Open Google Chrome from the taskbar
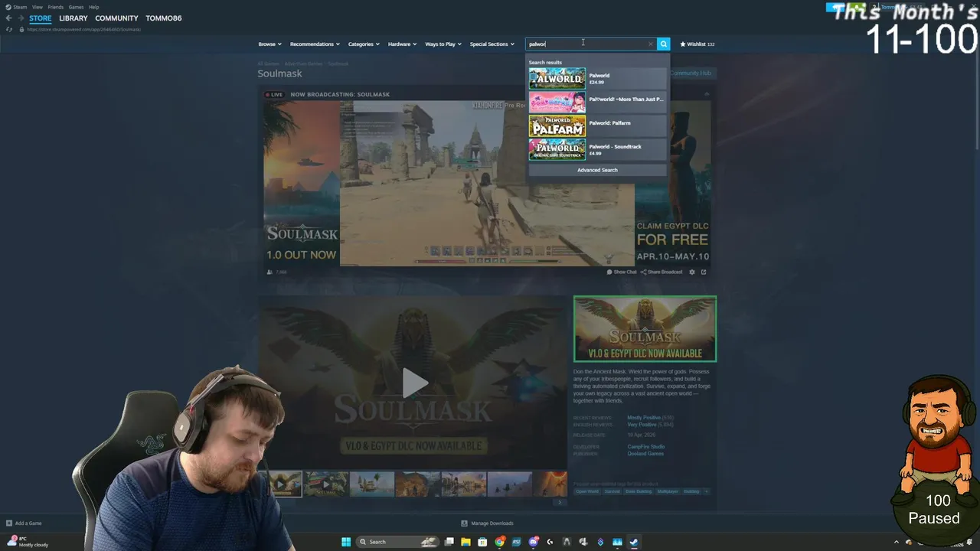Image resolution: width=980 pixels, height=551 pixels. 499,542
